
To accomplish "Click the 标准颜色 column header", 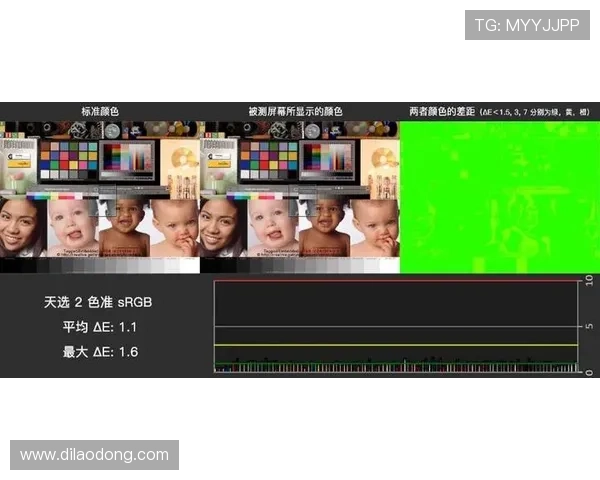I will click(x=100, y=111).
